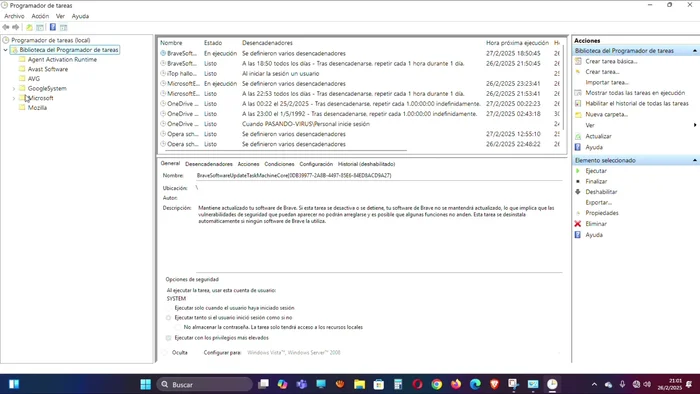
Task: Click Importar tarea... action
Action: 607,82
